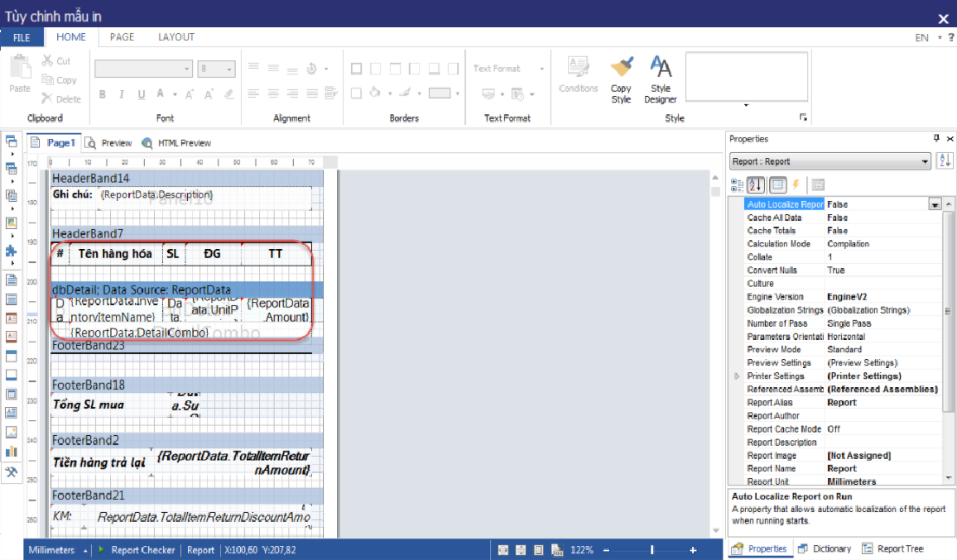Click the alphabetical sort icon in Properties

coord(755,184)
